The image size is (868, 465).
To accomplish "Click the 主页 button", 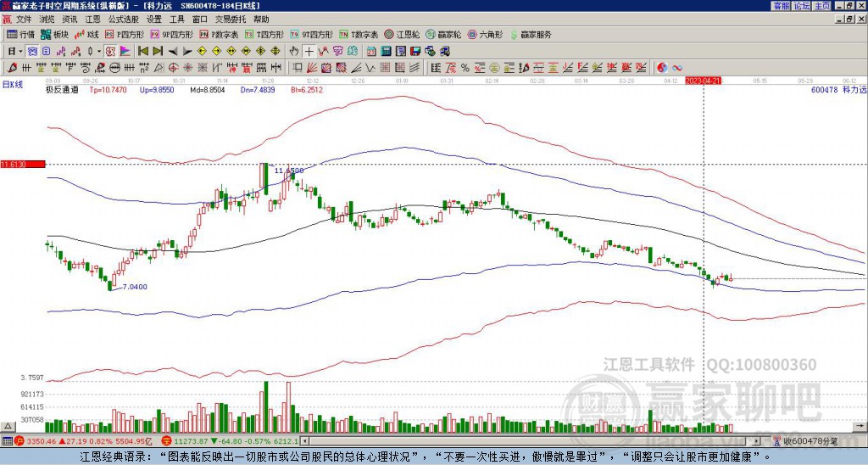I will pyautogui.click(x=822, y=6).
